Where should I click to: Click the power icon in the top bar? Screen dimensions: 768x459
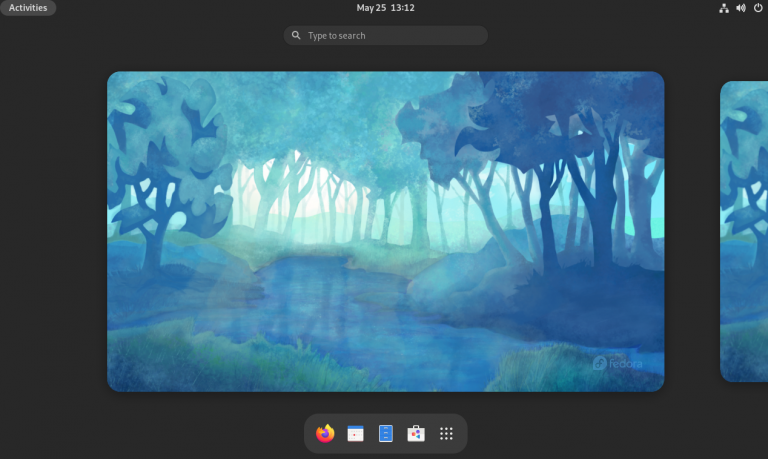(758, 8)
